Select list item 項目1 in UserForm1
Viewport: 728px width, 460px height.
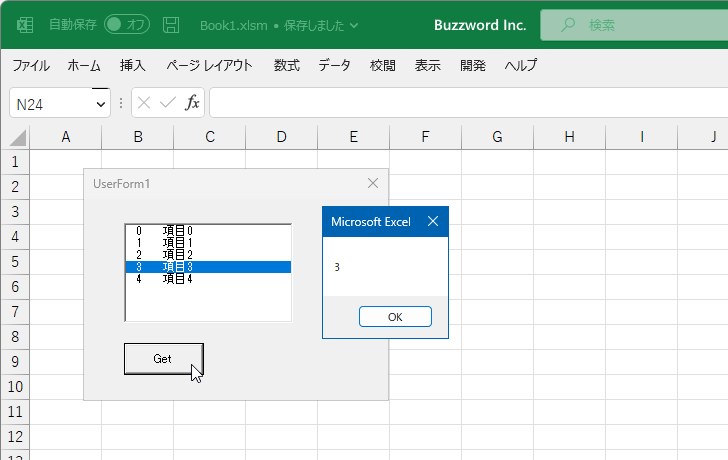pos(208,243)
